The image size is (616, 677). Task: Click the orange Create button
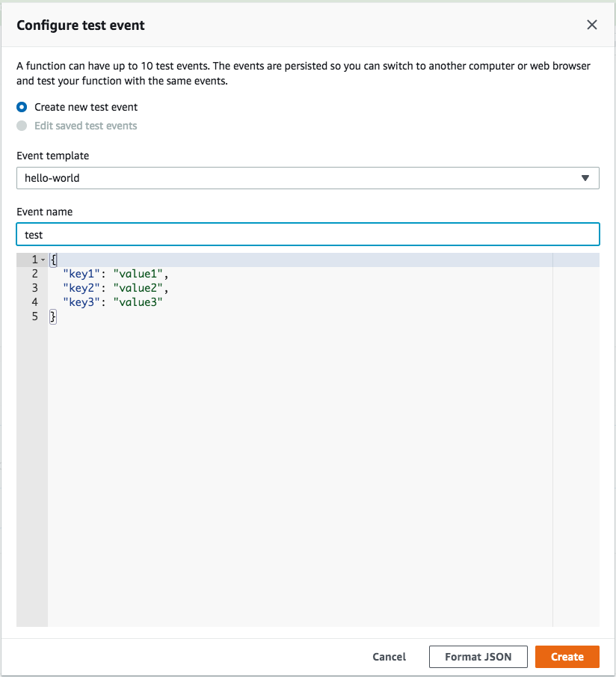click(x=567, y=657)
